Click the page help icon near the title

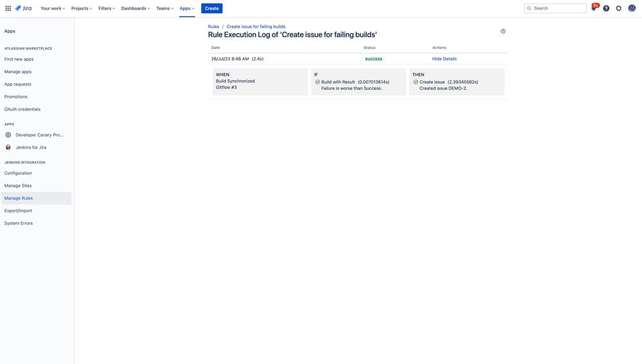(x=503, y=31)
